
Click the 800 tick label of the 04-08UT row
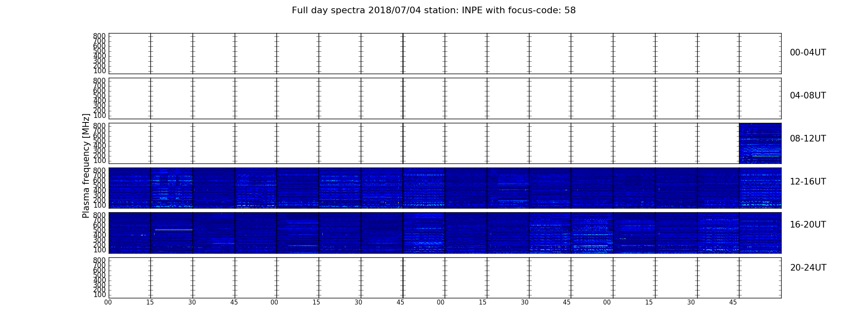[100, 81]
